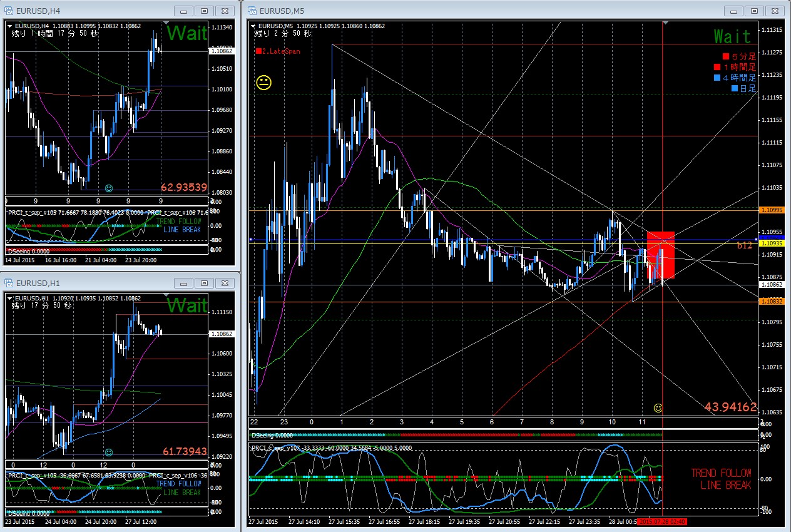The width and height of the screenshot is (791, 532).
Task: Click the green Wait text in M5 chart
Action: tap(732, 36)
